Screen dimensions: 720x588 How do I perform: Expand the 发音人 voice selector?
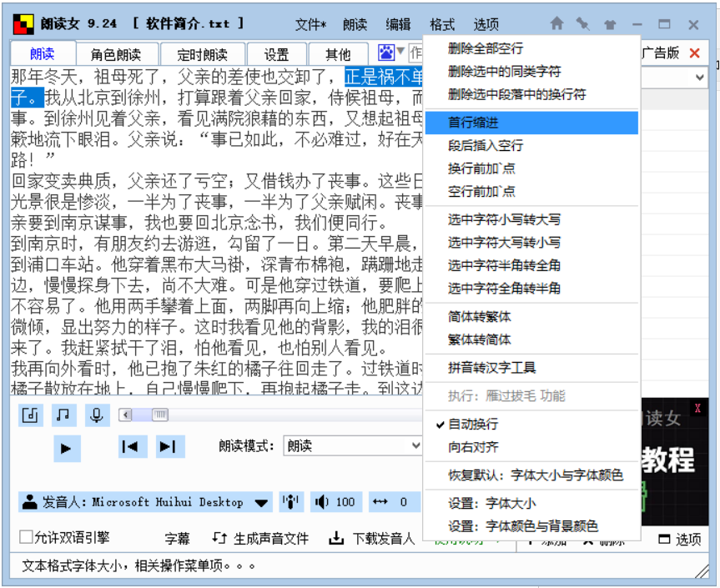click(262, 503)
